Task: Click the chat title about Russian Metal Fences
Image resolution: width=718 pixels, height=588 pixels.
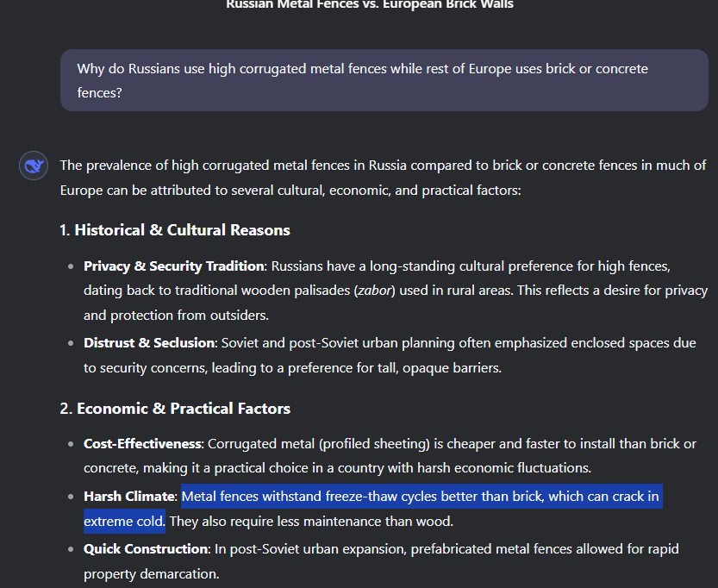Action: [x=369, y=4]
